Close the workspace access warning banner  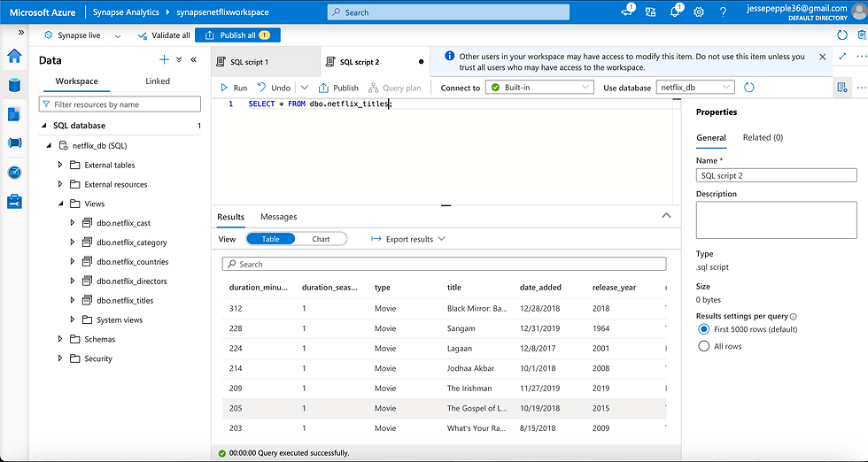coord(822,57)
